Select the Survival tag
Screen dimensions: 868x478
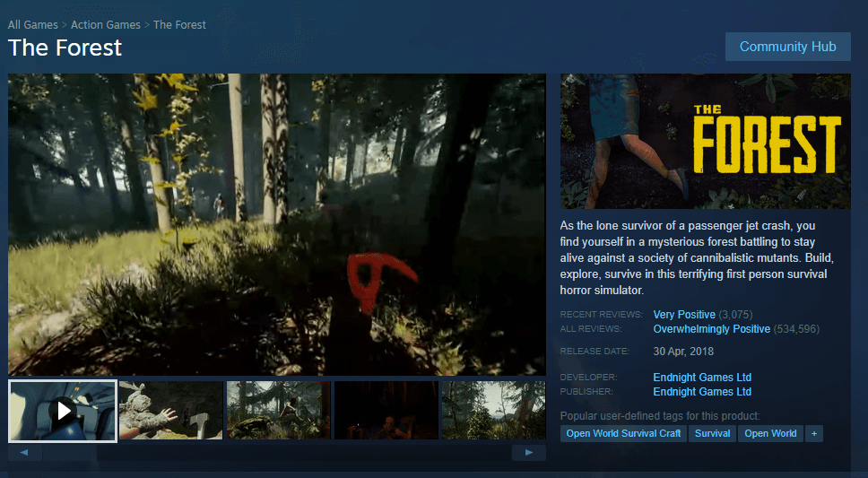(x=713, y=434)
